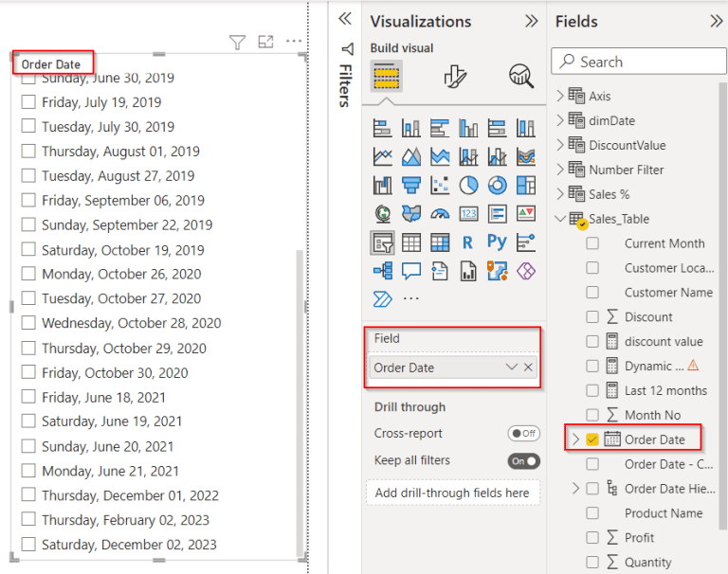Open the Order Date field well dropdown
The height and width of the screenshot is (574, 728).
[x=511, y=368]
